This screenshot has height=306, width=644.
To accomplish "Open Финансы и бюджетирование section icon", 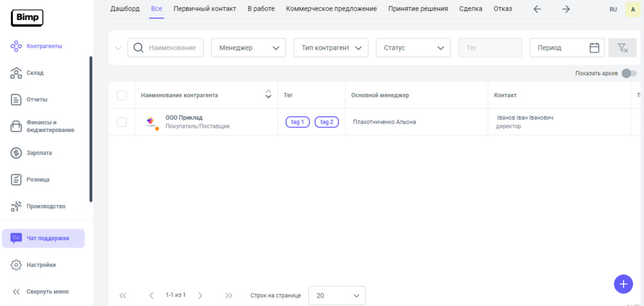I will [x=17, y=126].
